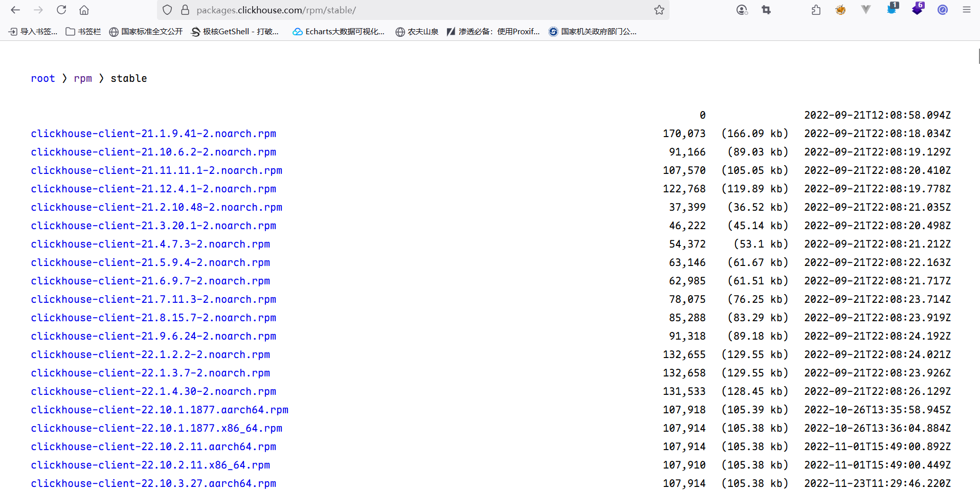Click the orange fox extension icon
This screenshot has width=980, height=490.
(840, 10)
